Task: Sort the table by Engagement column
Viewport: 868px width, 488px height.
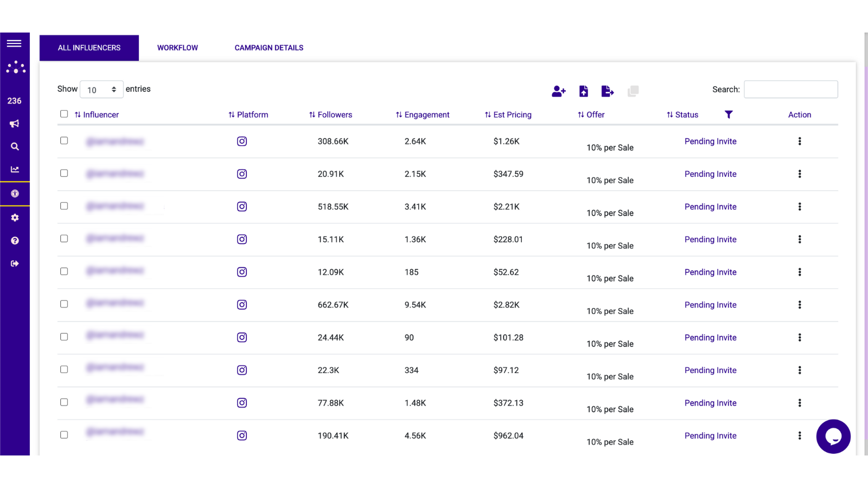Action: (423, 114)
